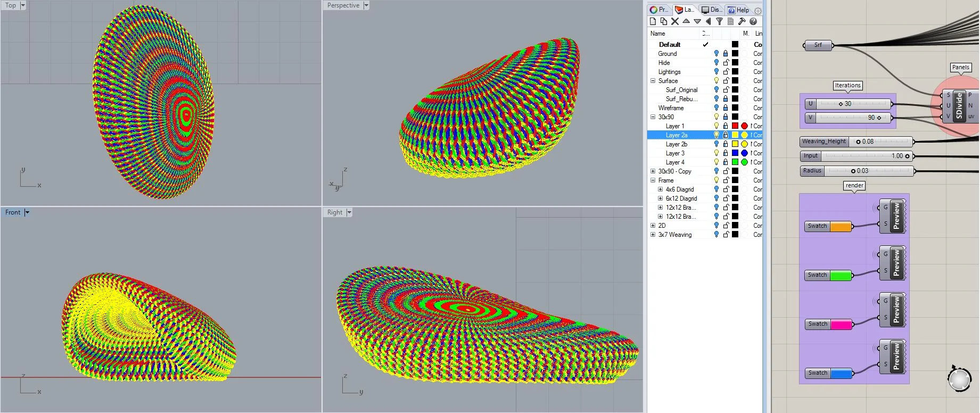
Task: Move layer down with the down-arrow icon
Action: coord(697,21)
